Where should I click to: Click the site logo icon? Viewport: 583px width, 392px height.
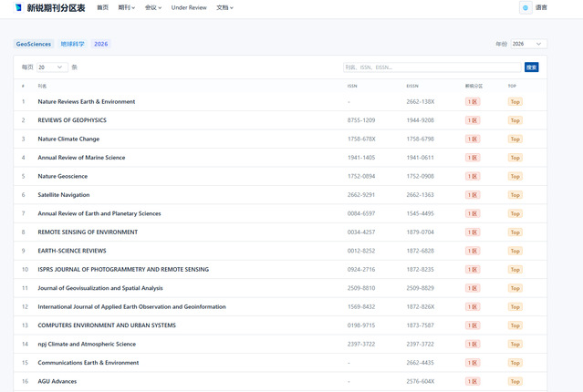click(18, 7)
